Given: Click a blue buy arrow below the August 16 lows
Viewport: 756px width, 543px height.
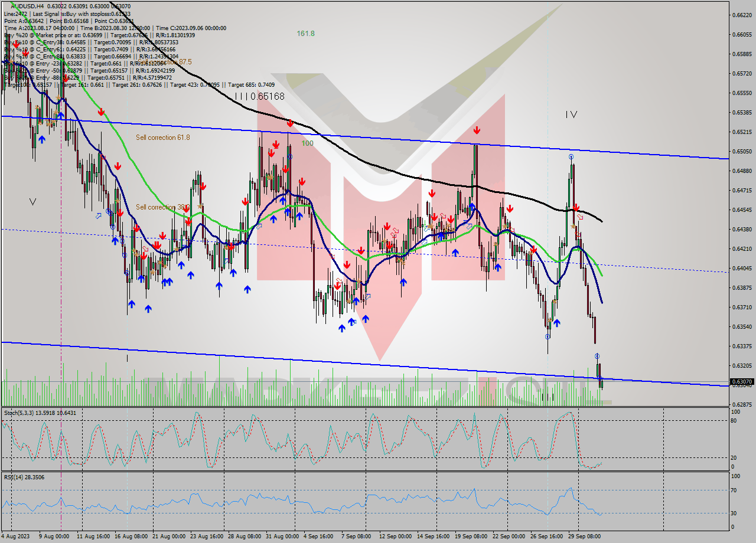Looking at the screenshot, I should pyautogui.click(x=131, y=304).
